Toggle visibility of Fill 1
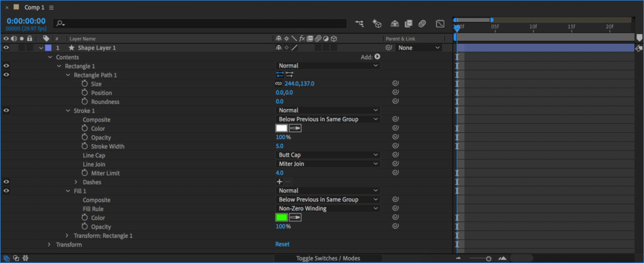The height and width of the screenshot is (263, 644). click(x=6, y=191)
